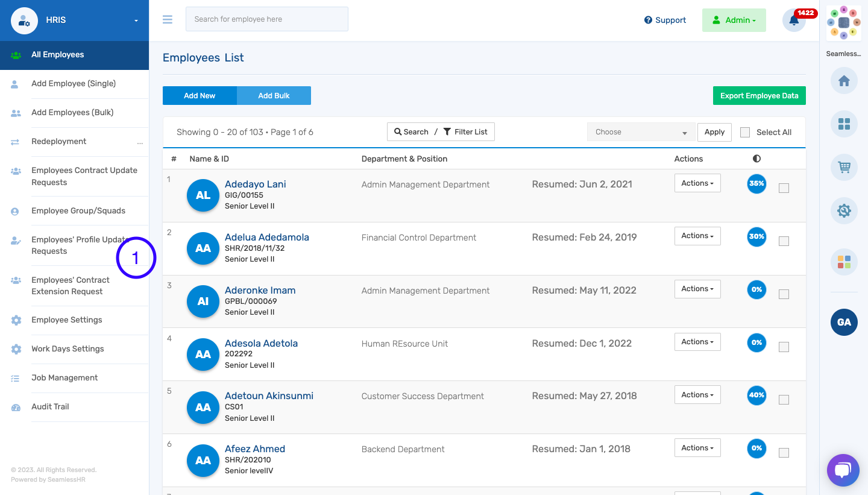The image size is (868, 495).
Task: Collapse the sidebar with the hamburger icon
Action: click(x=167, y=19)
